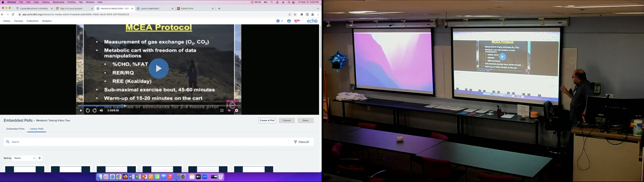Open the echo360 settings gear dropdown

coord(278,21)
